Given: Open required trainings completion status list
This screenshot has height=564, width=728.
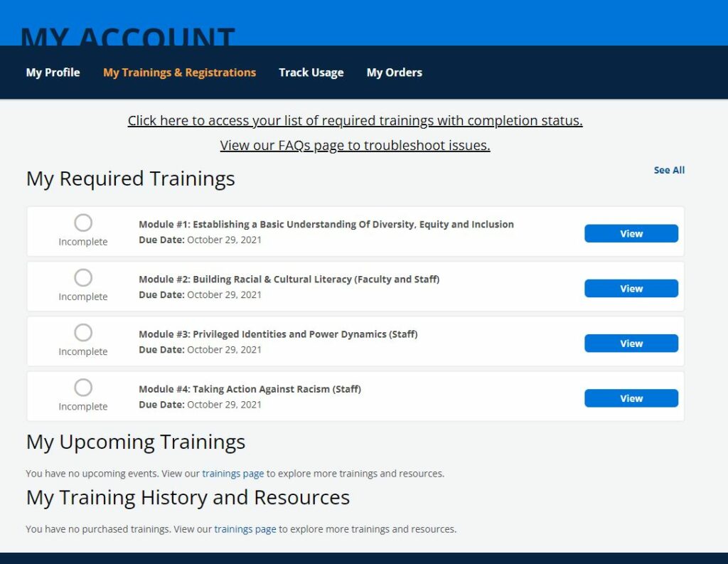Looking at the screenshot, I should tap(355, 120).
